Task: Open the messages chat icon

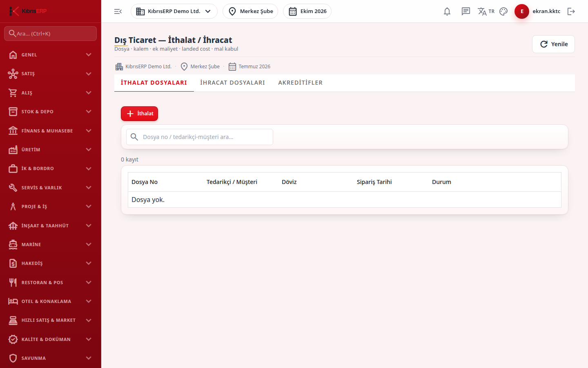Action: (466, 11)
